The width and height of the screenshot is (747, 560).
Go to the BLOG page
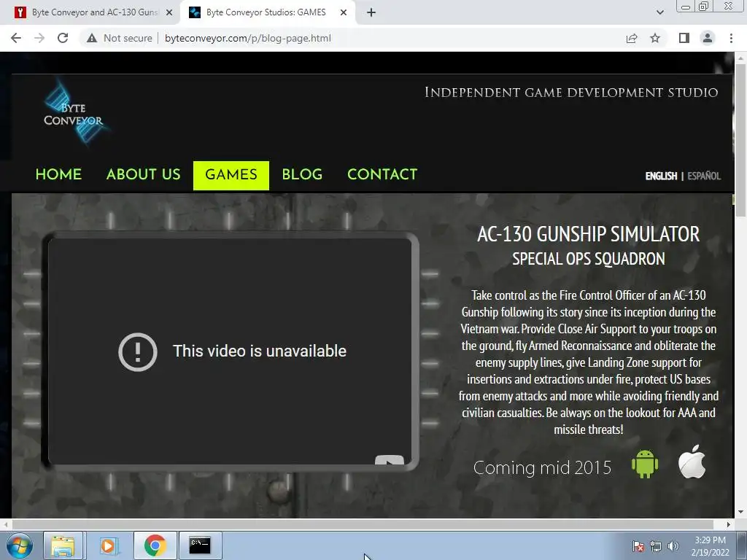[x=302, y=174]
